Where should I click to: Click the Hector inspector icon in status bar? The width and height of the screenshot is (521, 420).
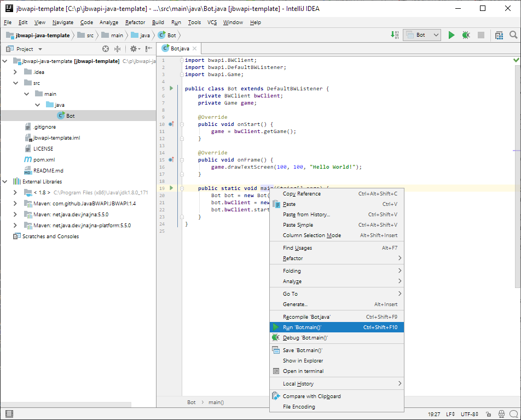(x=500, y=414)
